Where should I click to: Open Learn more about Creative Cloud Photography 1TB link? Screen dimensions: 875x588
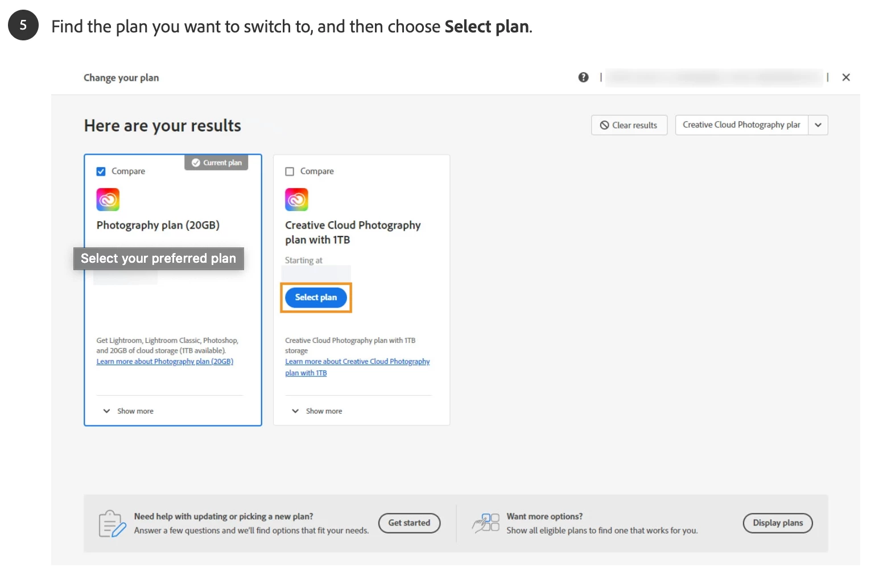click(x=357, y=367)
